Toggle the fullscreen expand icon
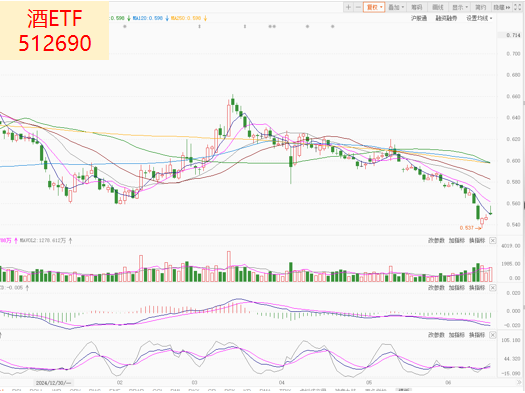This screenshot has height=393, width=525. pyautogui.click(x=518, y=7)
